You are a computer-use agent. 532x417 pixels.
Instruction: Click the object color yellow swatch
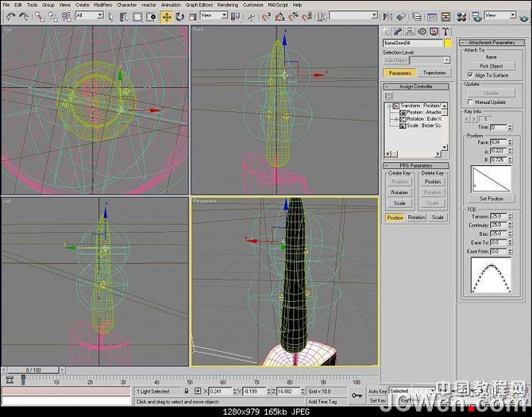click(448, 43)
